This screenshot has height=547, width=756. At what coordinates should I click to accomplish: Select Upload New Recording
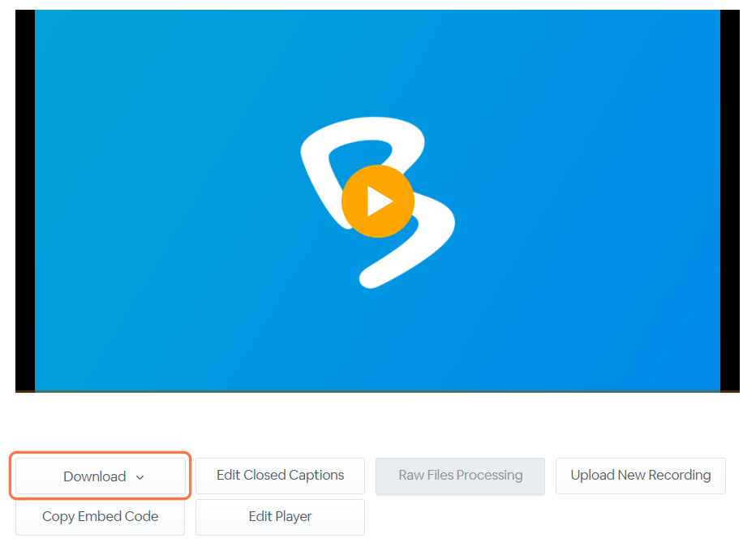(x=640, y=476)
